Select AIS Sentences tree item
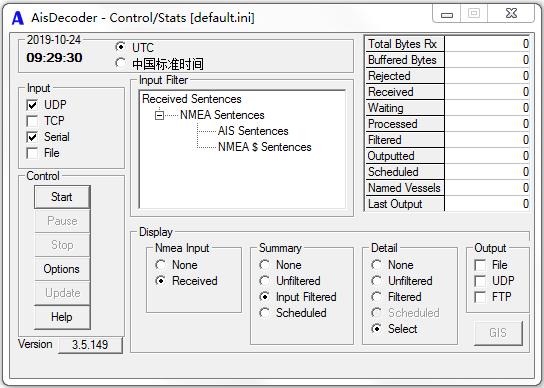Screen dimensions: 544x388 tap(253, 131)
